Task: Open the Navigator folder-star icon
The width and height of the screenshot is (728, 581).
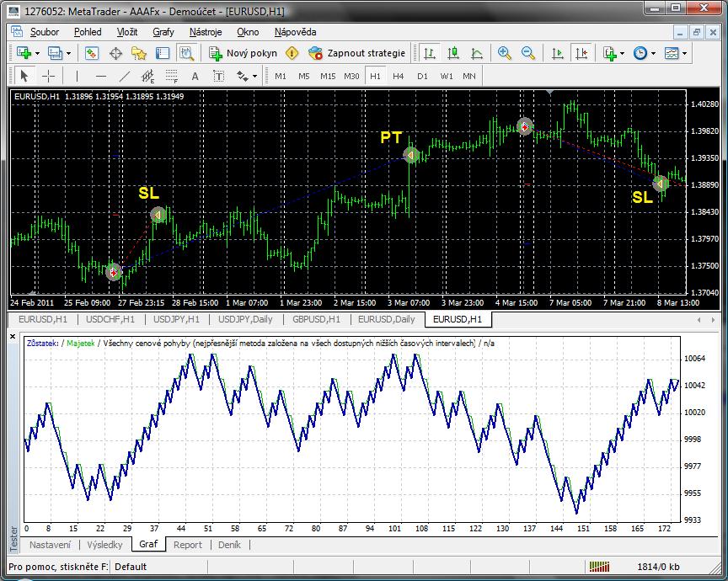Action: pos(139,53)
